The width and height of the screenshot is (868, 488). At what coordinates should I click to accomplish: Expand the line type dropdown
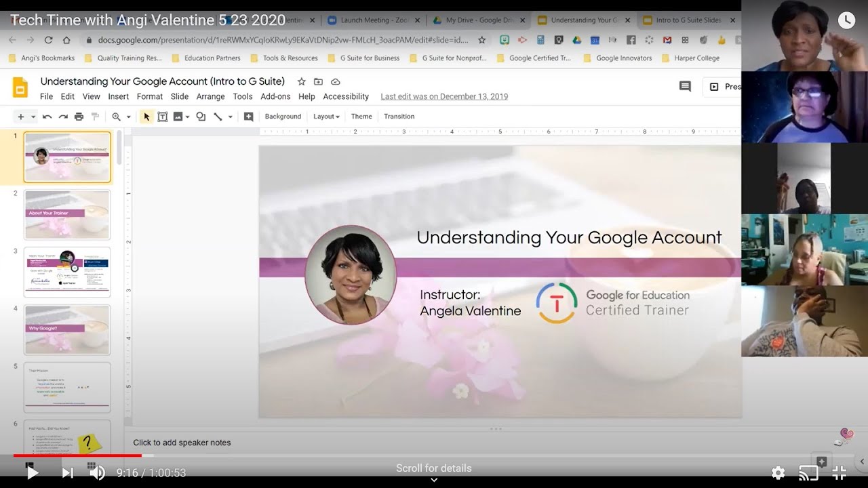click(230, 117)
